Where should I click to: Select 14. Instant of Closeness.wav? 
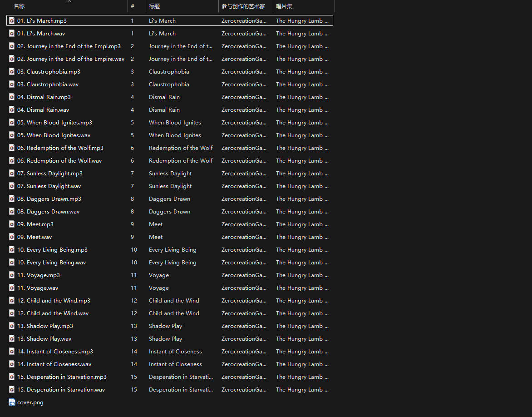pos(59,364)
